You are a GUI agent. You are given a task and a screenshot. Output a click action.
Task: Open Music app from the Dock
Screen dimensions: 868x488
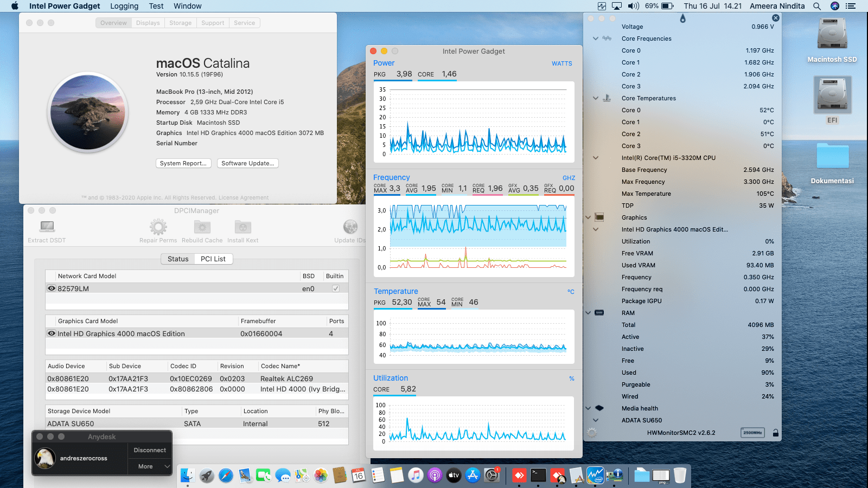click(x=416, y=476)
